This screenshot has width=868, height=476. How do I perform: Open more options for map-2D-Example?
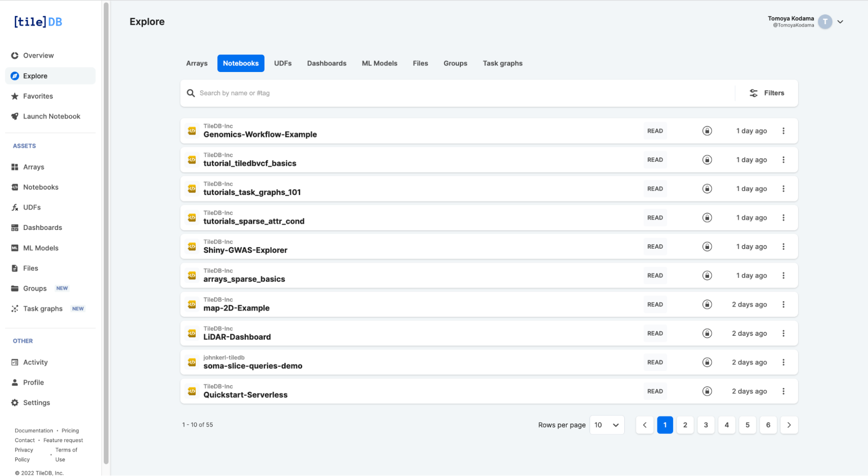tap(783, 304)
